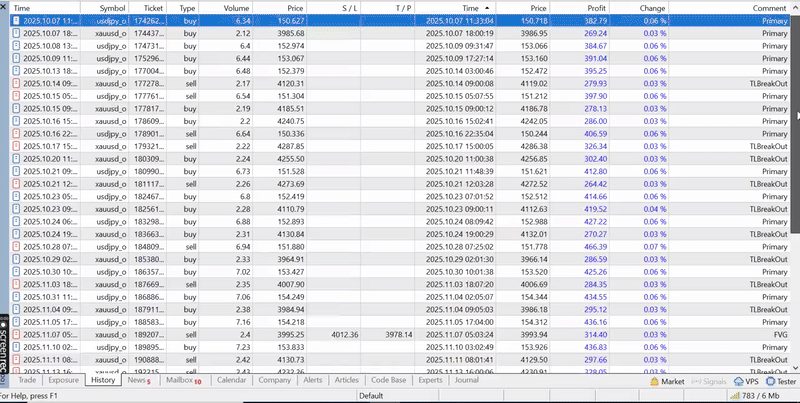
Task: Open the Experts tab
Action: tap(430, 380)
